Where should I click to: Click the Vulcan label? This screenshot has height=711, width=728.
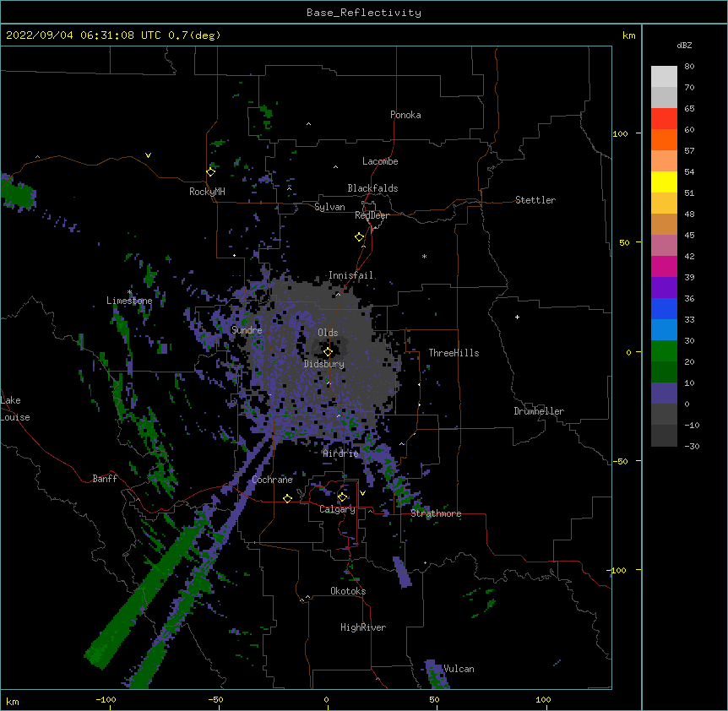click(459, 669)
